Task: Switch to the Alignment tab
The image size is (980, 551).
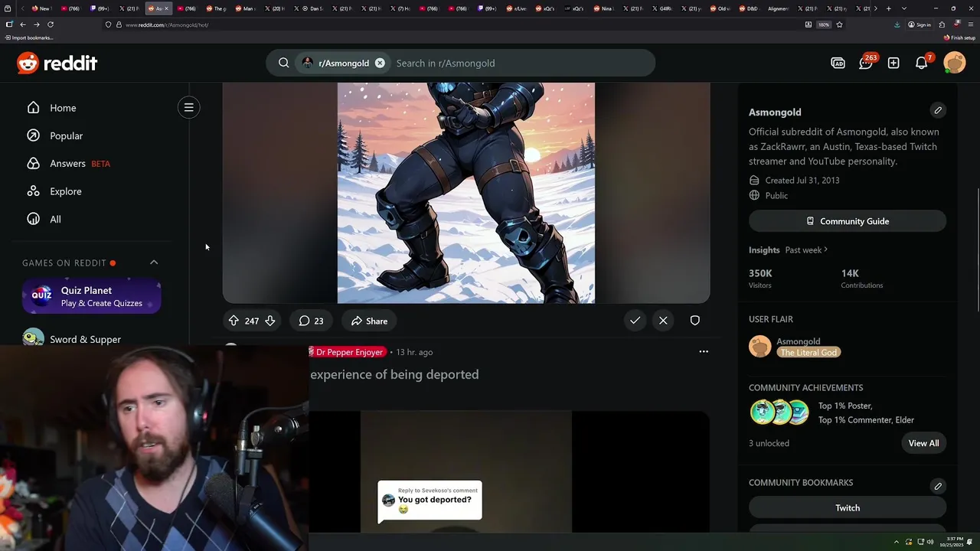Action: (777, 8)
